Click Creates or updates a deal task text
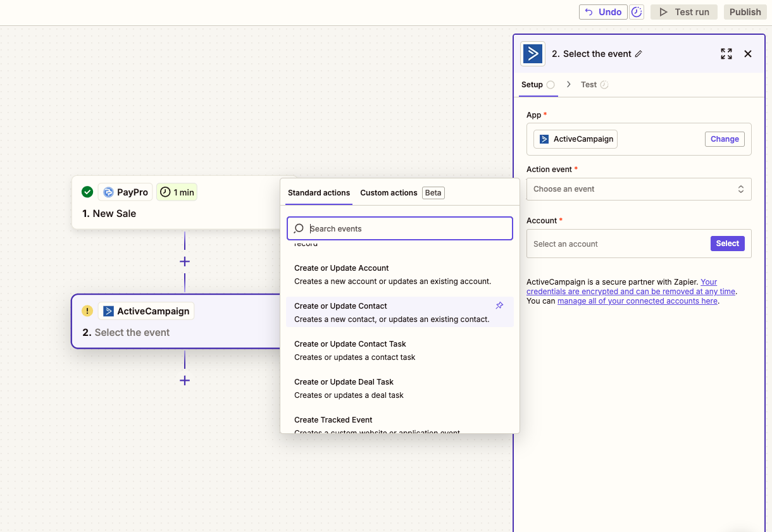The image size is (772, 532). [349, 395]
